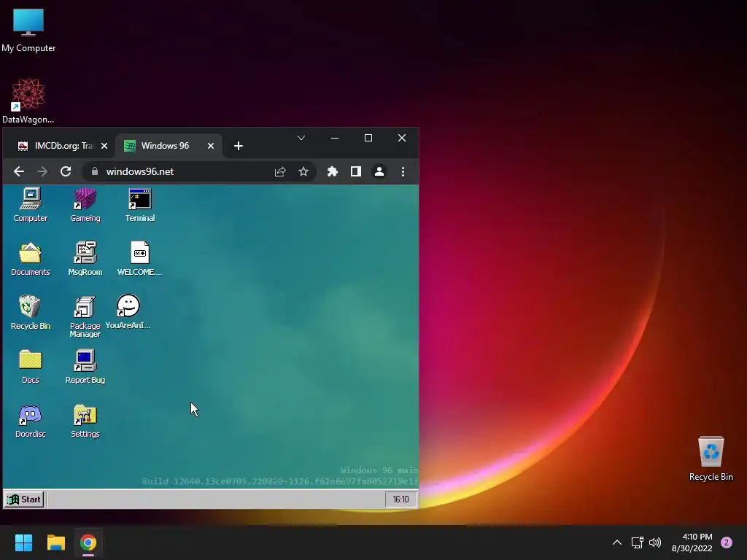747x560 pixels.
Task: Open the DataWagon desktop shortcut
Action: click(28, 101)
